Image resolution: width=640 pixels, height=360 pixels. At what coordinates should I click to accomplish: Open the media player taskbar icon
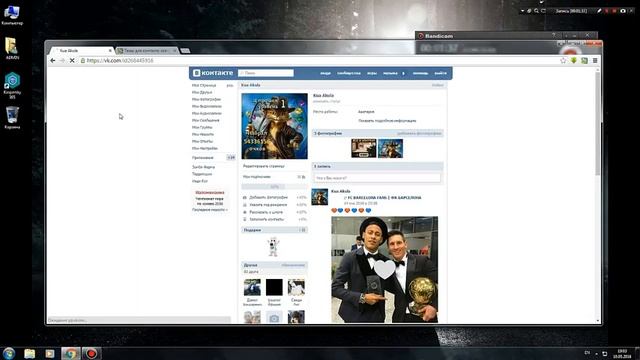50,353
